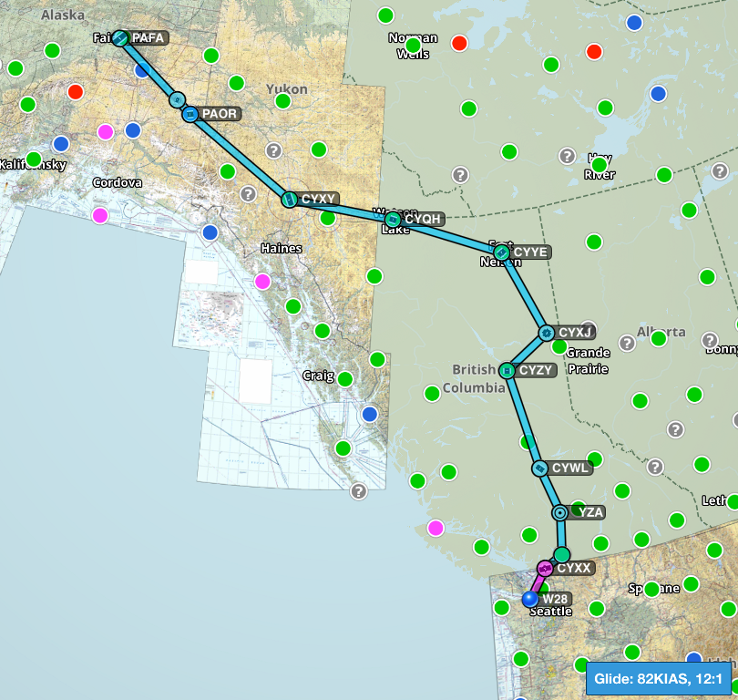Select the PAOR waypoint marker
The image size is (738, 700).
(190, 114)
